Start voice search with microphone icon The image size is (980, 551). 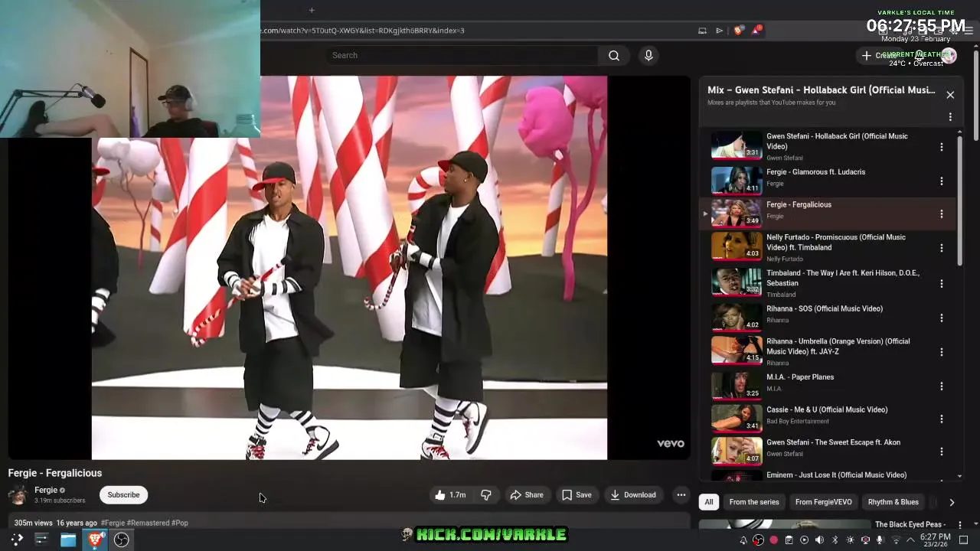pyautogui.click(x=648, y=55)
